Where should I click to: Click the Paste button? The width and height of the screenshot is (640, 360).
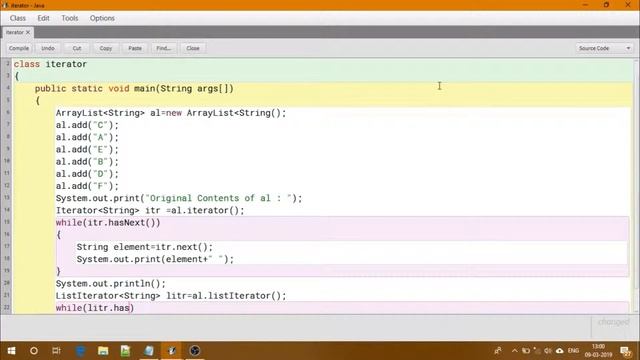coord(135,48)
